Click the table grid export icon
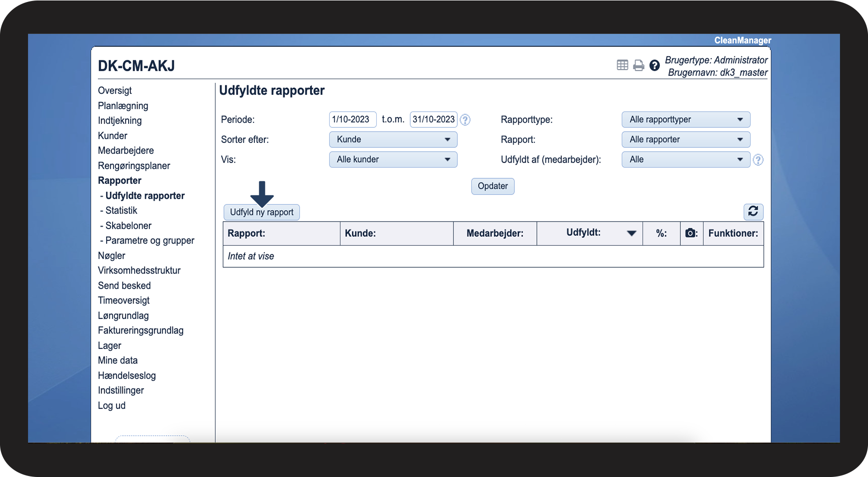This screenshot has width=868, height=477. 622,65
